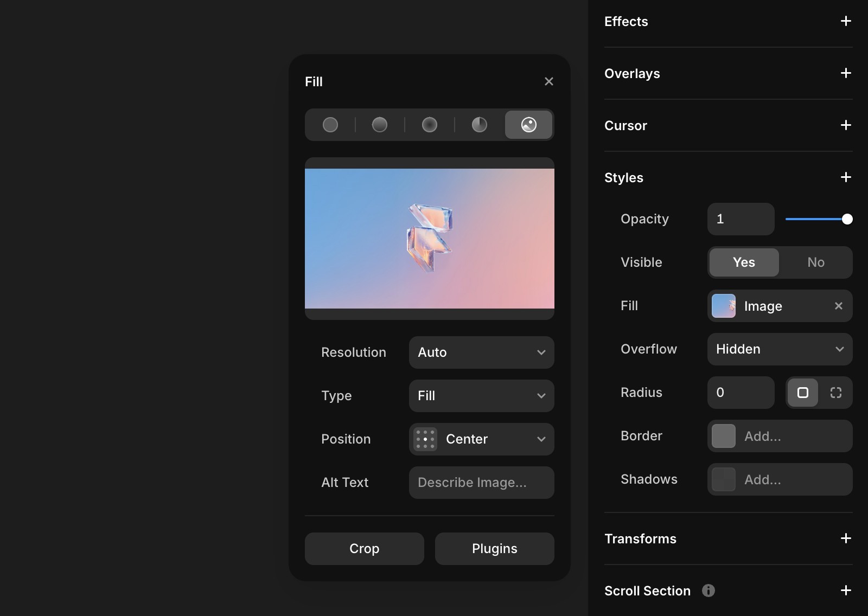Click the Overlays section header
The width and height of the screenshot is (868, 616).
pyautogui.click(x=632, y=73)
